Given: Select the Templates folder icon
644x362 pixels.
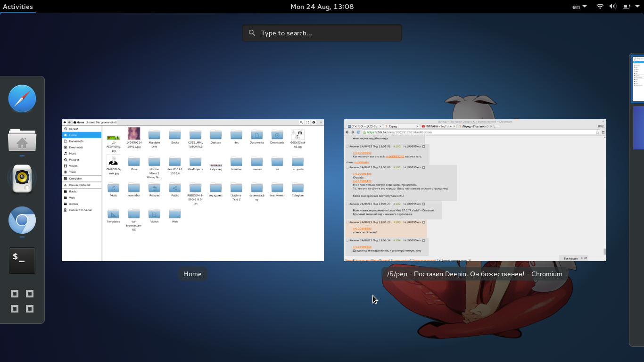Looking at the screenshot, I should pos(113,214).
